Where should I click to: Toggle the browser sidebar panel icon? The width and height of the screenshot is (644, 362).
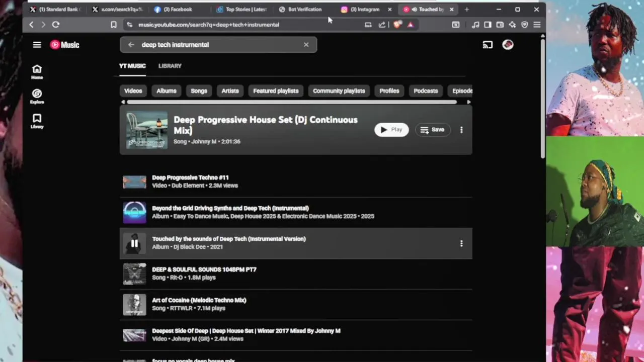click(488, 24)
